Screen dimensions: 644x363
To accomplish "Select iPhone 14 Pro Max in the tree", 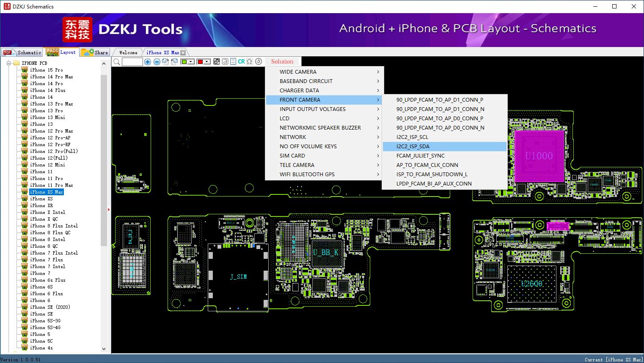I will point(51,77).
